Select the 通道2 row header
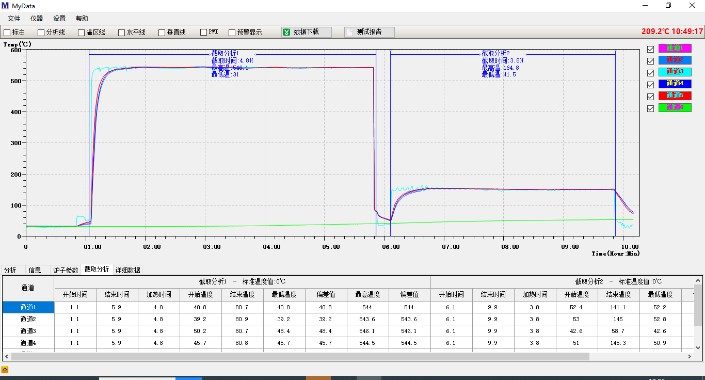The image size is (705, 380). click(x=28, y=319)
